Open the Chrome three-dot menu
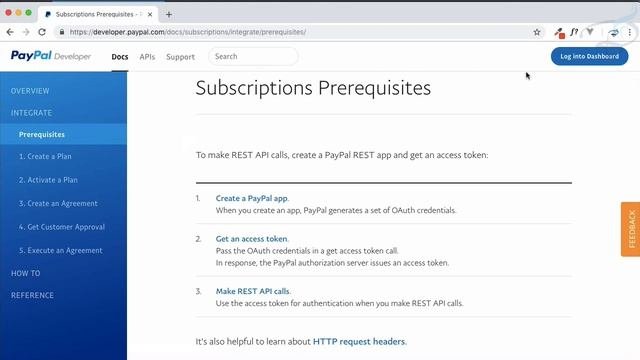 click(630, 32)
